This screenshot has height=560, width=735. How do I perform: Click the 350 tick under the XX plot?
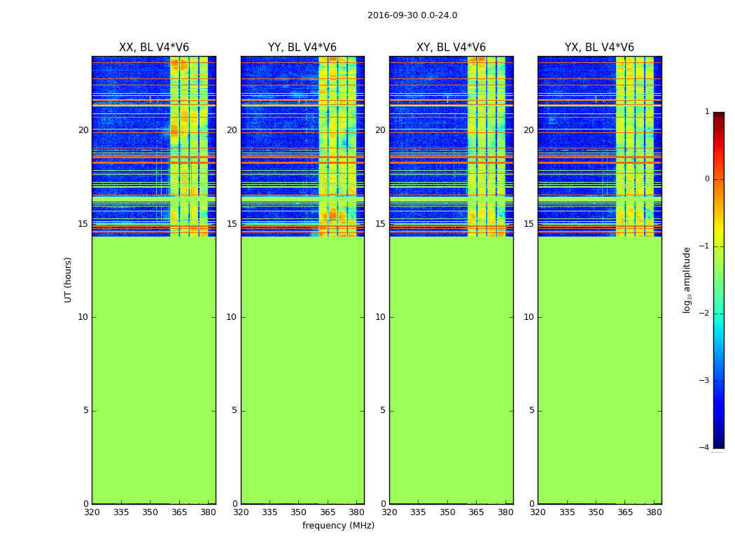tap(150, 512)
